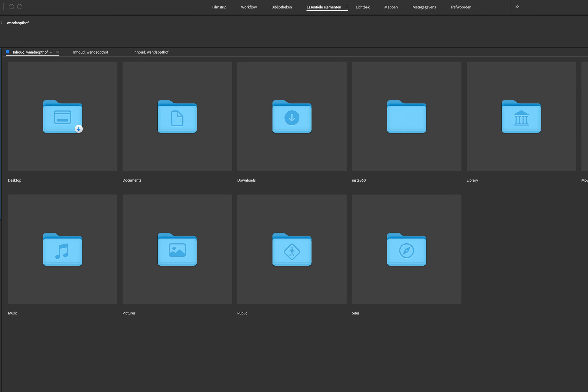Show more workspaces via double chevron
This screenshot has height=392, width=588.
click(517, 7)
